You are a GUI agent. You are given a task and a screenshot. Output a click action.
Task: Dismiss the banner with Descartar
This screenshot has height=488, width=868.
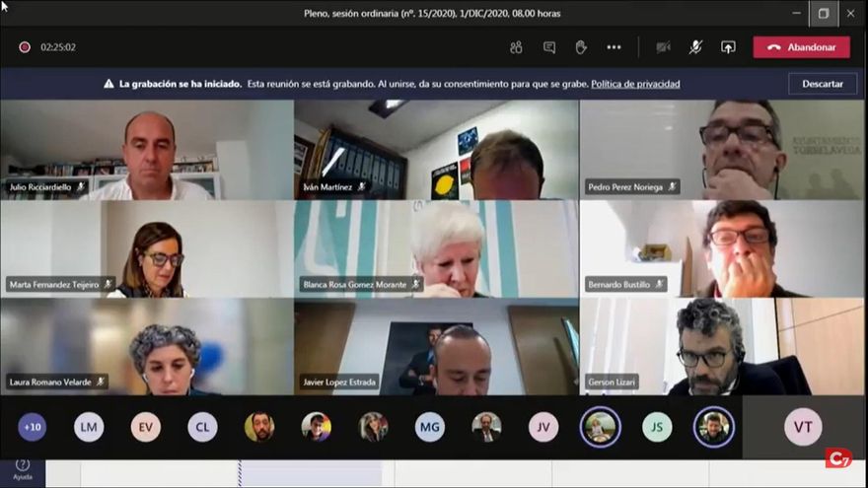(822, 85)
